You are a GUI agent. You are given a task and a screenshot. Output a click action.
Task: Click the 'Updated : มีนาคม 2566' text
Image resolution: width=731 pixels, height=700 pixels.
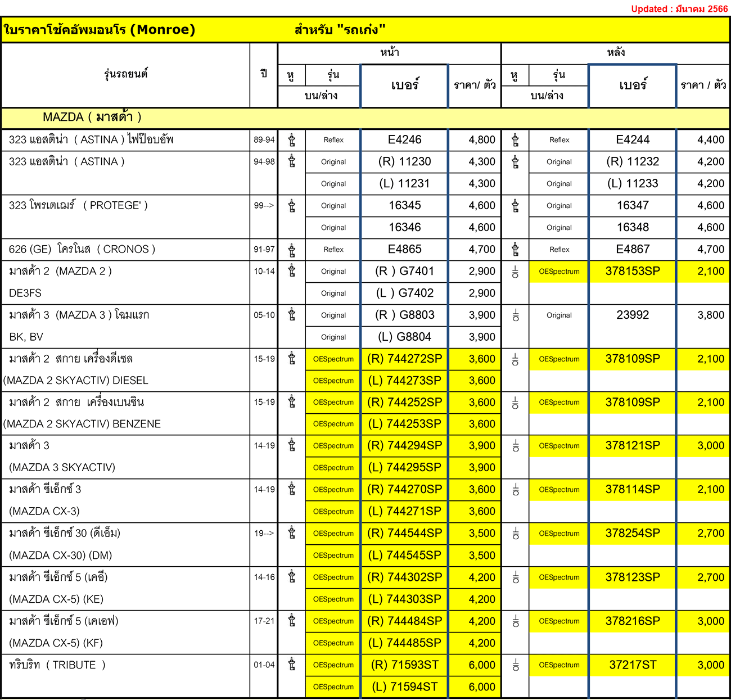(x=679, y=8)
